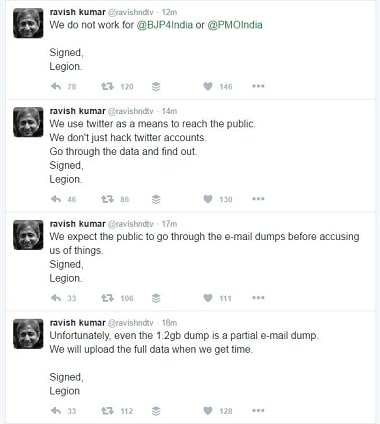This screenshot has height=424, width=380.
Task: Open the 18m timestamp of last tweet
Action: (x=169, y=323)
